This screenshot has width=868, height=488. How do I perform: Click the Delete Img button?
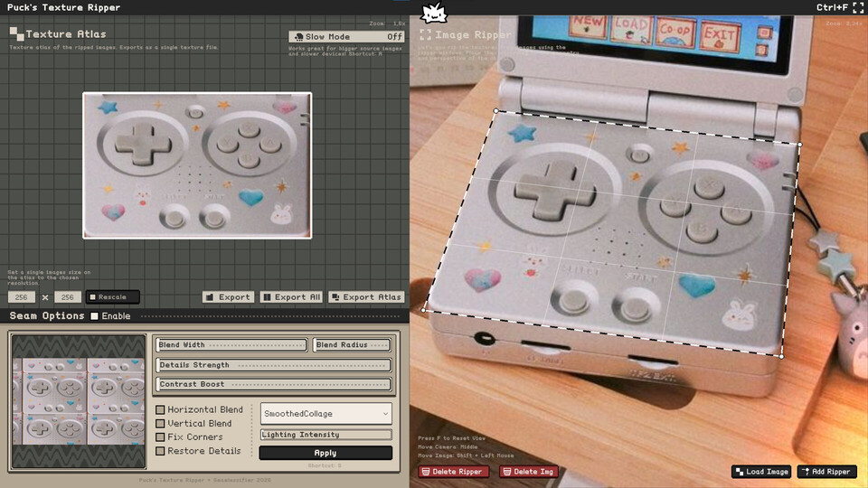528,472
